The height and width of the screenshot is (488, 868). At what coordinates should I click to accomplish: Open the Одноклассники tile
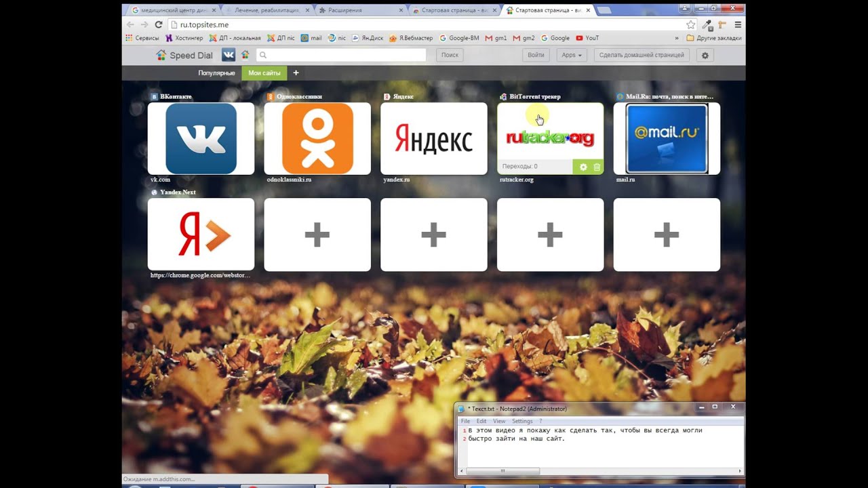pos(317,138)
